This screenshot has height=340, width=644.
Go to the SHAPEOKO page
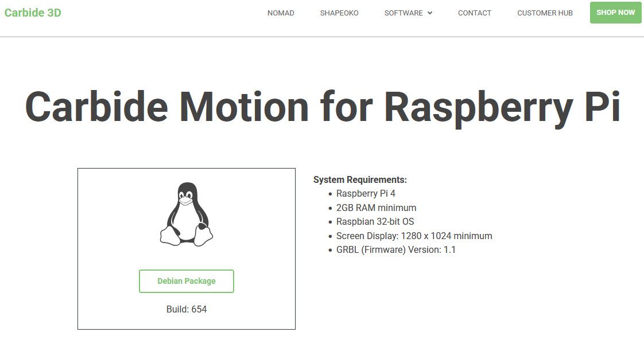[x=339, y=13]
